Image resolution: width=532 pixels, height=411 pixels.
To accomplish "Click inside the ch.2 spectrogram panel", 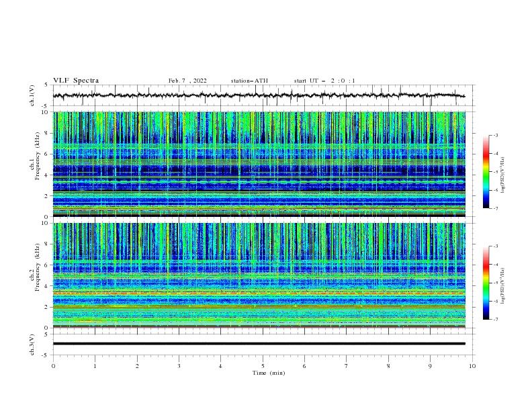I will (x=259, y=275).
